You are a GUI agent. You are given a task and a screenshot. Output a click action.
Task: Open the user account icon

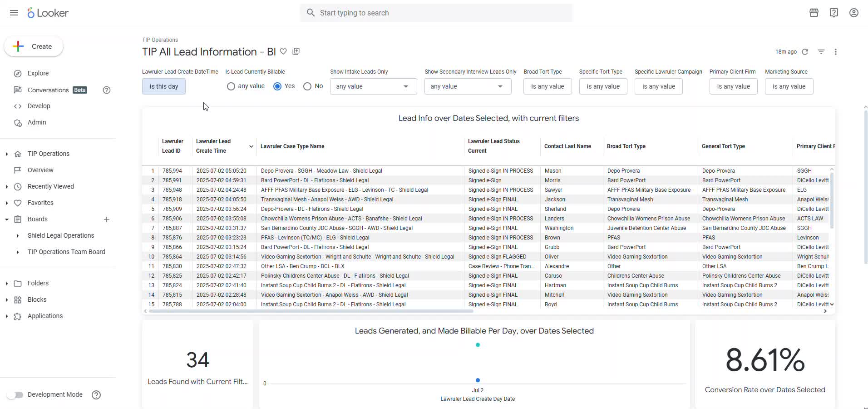pos(854,13)
